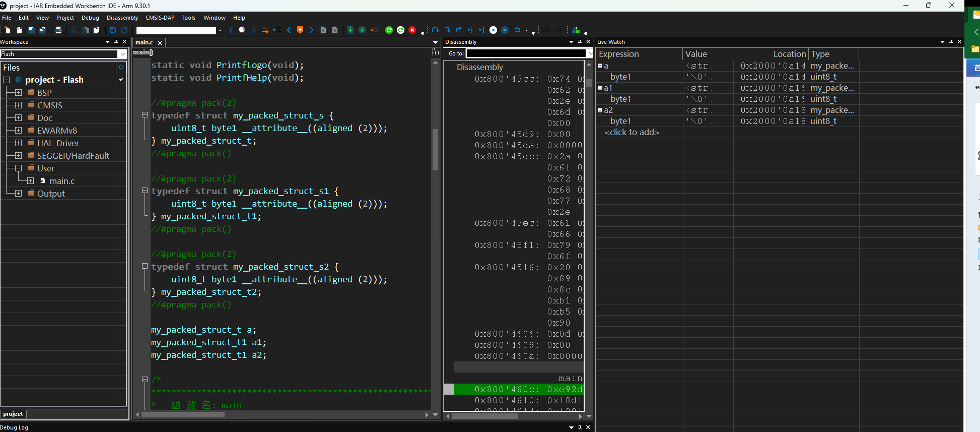Open the CMSIS-DAP menu

[x=160, y=18]
